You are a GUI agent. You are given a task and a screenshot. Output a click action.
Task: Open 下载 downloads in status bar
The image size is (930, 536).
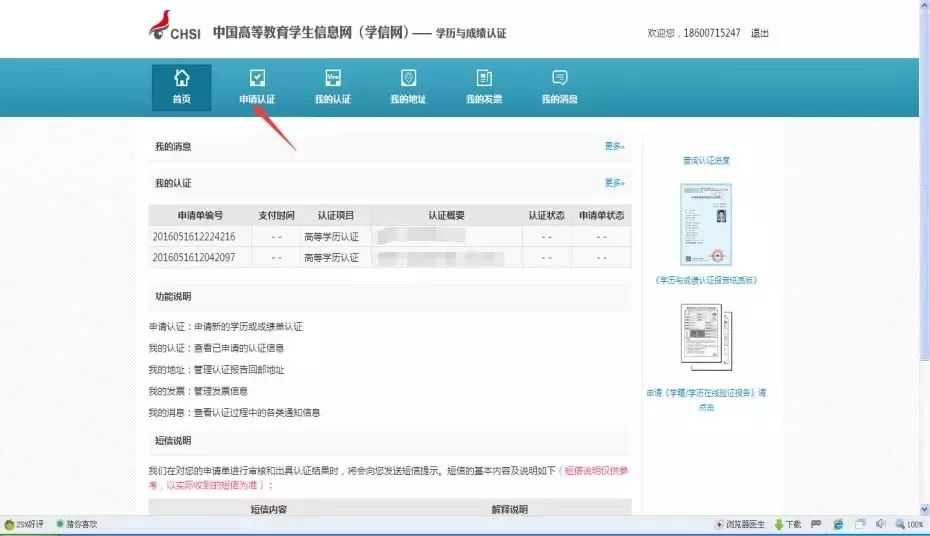click(788, 524)
